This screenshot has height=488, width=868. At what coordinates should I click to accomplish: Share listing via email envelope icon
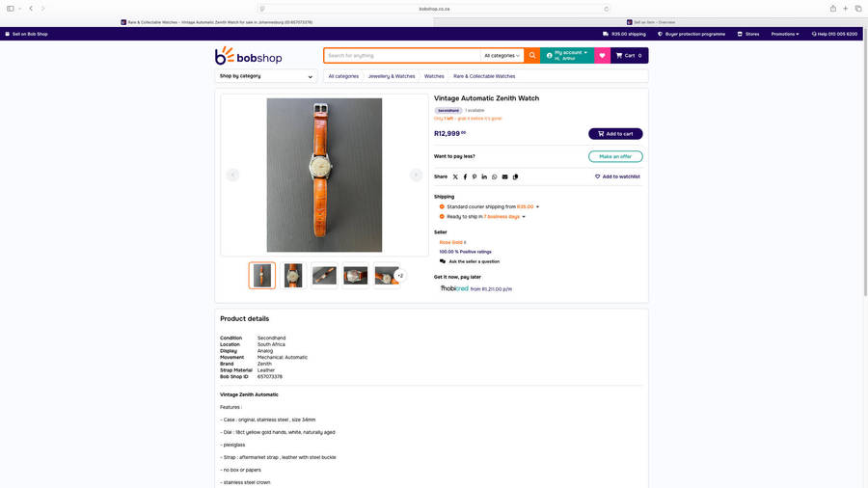504,177
